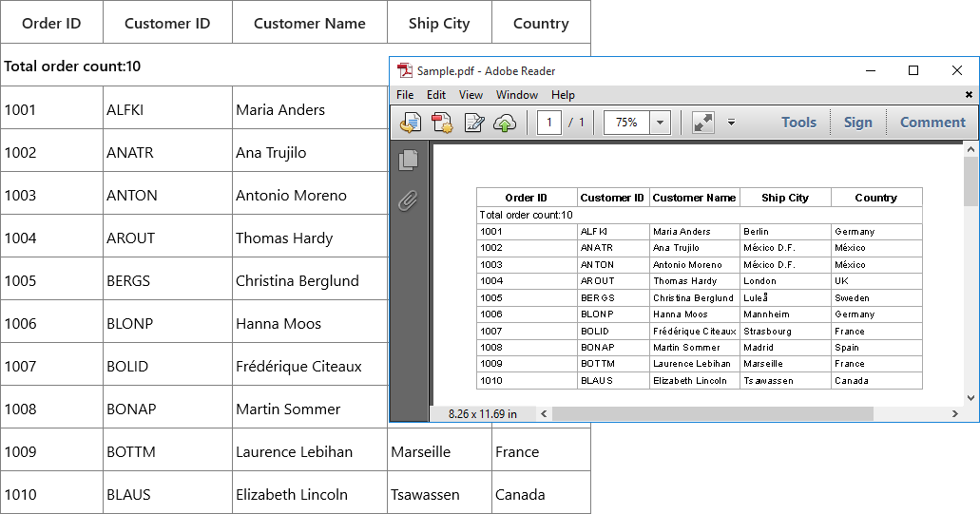Screen dimensions: 980x514
Task: Click the 8.26 x 11.69 in page size label
Action: [x=483, y=413]
